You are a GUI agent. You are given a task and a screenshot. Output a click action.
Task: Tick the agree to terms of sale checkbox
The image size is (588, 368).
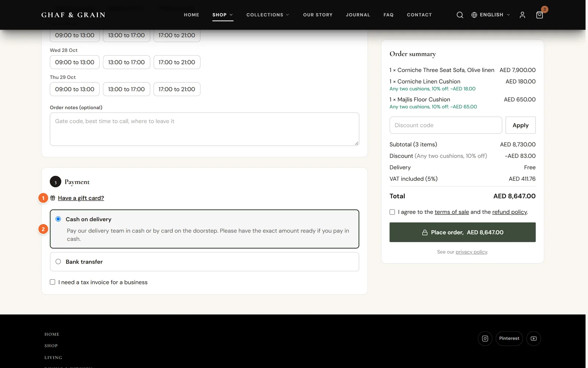tap(392, 212)
